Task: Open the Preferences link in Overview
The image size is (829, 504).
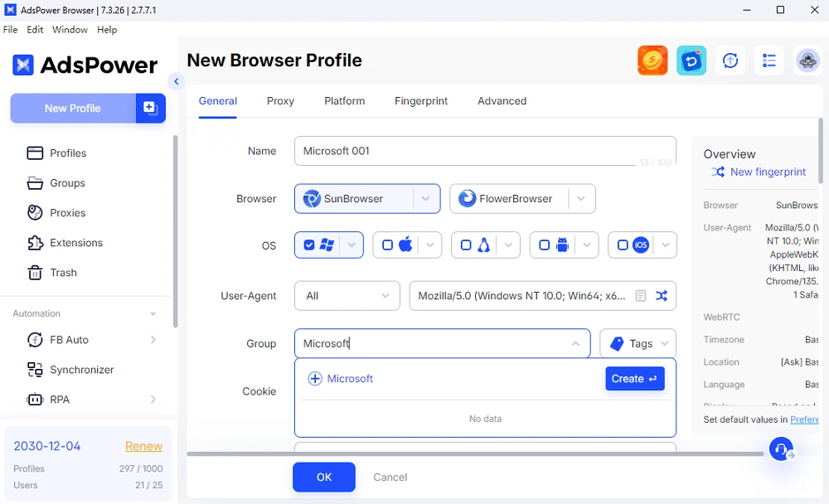Action: [x=804, y=419]
